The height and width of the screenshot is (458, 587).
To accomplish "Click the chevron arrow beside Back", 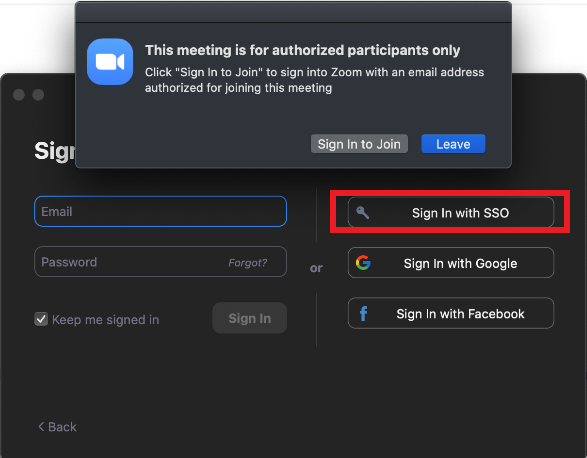I will (x=41, y=427).
